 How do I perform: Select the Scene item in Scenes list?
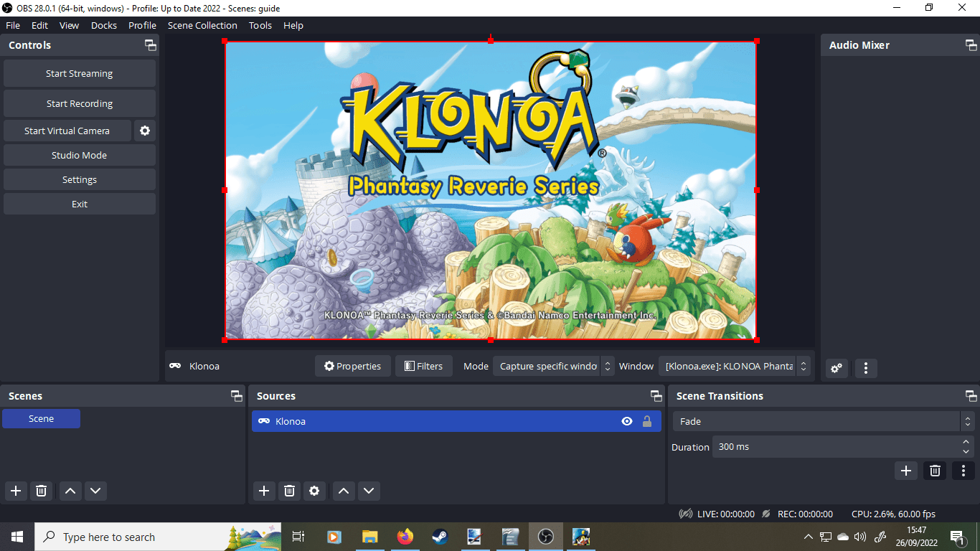41,418
